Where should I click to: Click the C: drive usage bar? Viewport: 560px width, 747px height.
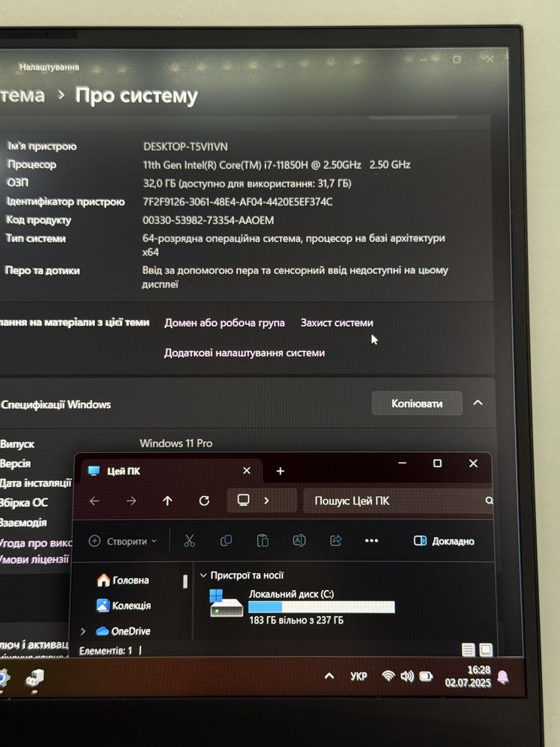[321, 607]
